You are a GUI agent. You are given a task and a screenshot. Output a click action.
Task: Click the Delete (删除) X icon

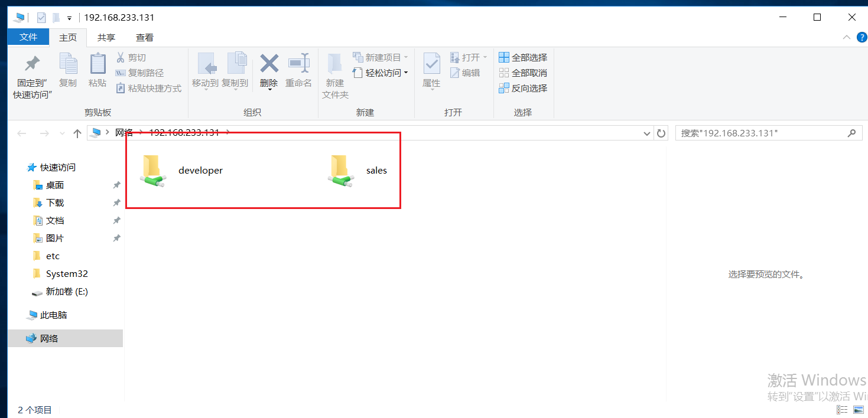[269, 64]
